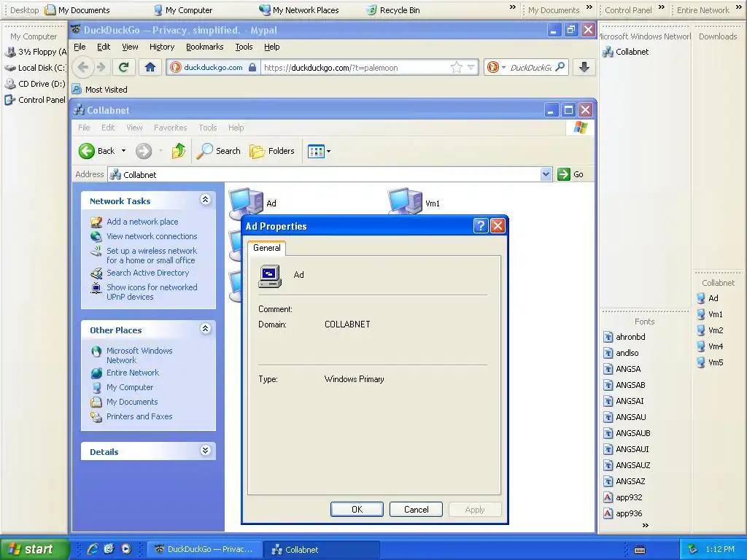The width and height of the screenshot is (747, 560).
Task: Expand the Fonts toolbar overflow chevron
Action: pos(645,525)
